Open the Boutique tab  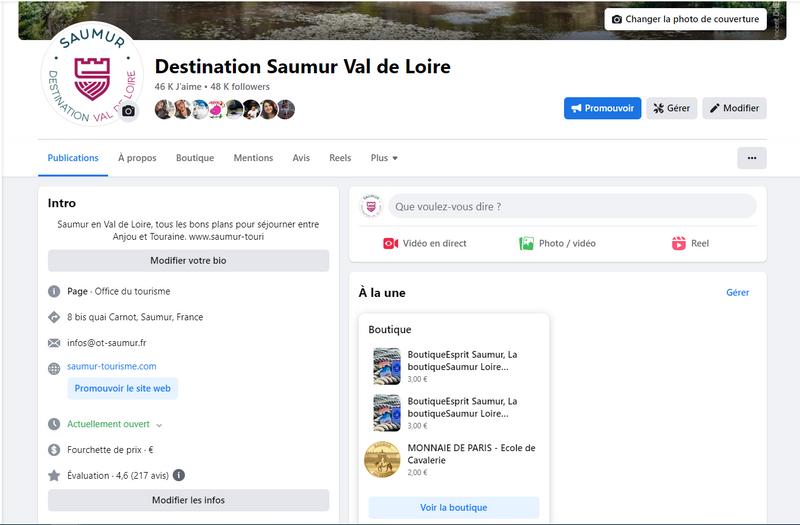click(195, 158)
